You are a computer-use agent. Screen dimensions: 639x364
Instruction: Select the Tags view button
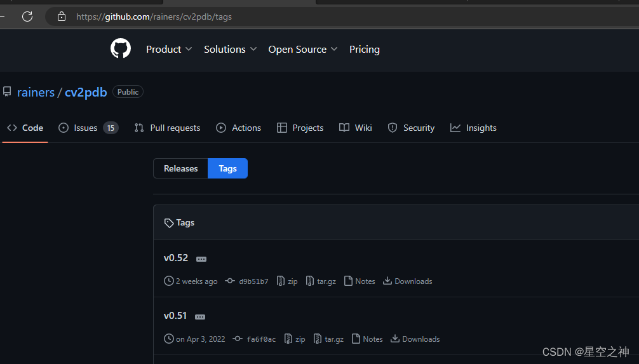coord(227,168)
